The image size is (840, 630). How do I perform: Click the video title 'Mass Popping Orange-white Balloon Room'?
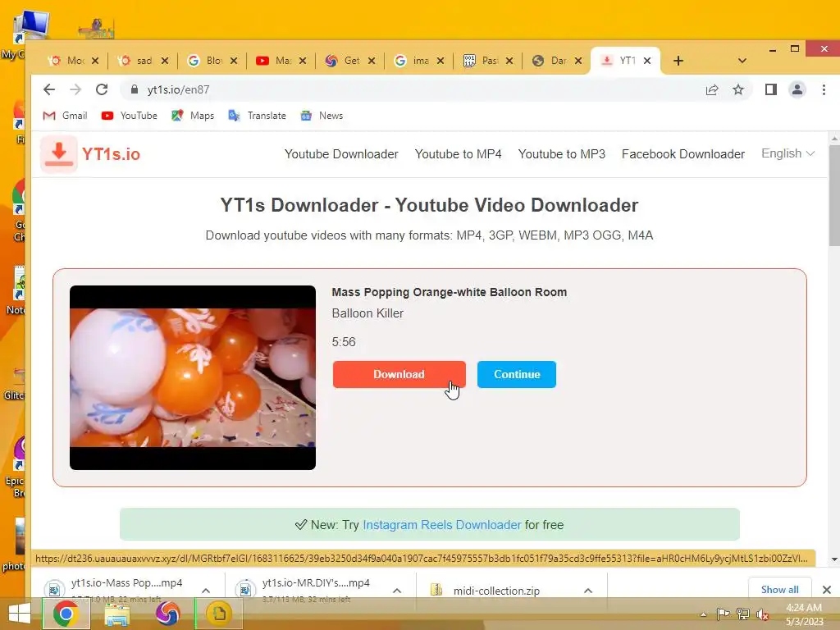(x=449, y=292)
